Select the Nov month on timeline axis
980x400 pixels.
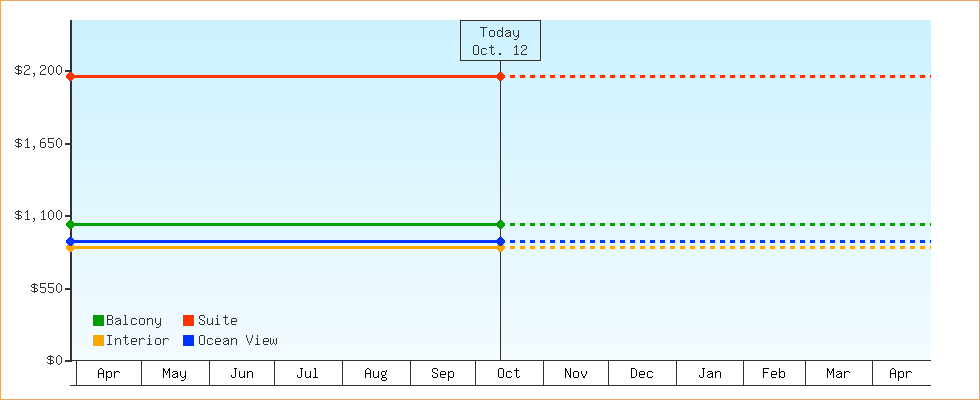click(576, 374)
